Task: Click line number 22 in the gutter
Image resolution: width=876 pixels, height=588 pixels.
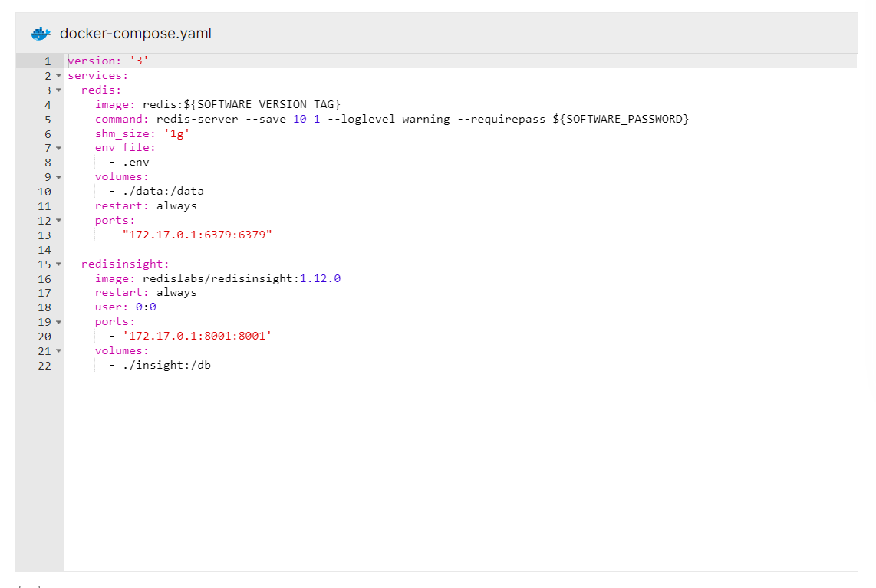Action: (44, 366)
